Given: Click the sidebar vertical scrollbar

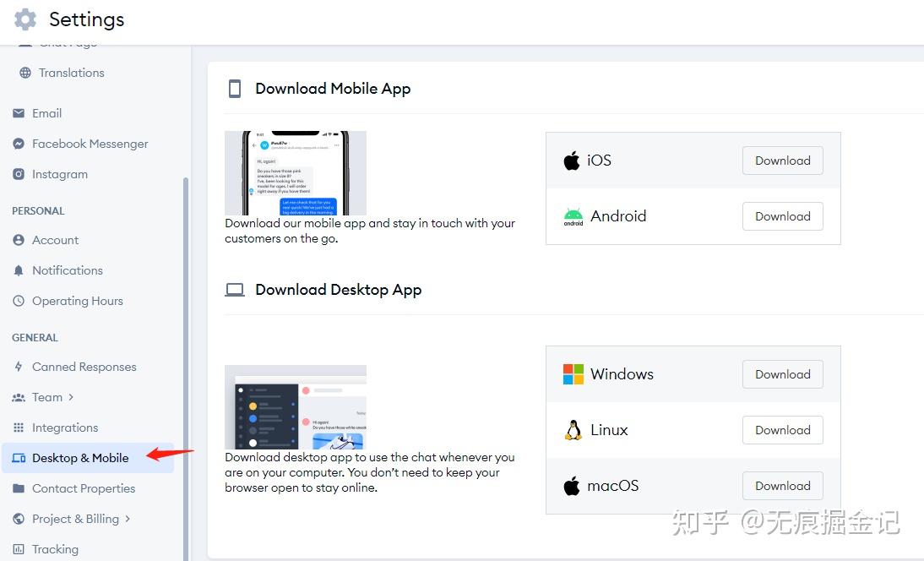Looking at the screenshot, I should (186, 368).
